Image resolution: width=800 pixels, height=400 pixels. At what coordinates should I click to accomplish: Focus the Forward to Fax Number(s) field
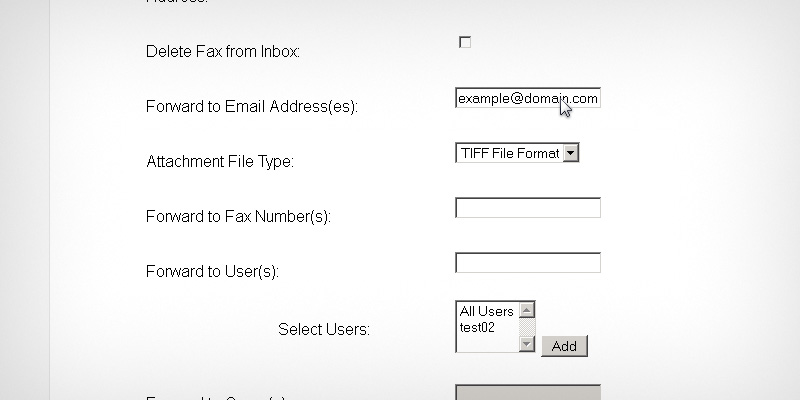(x=527, y=208)
